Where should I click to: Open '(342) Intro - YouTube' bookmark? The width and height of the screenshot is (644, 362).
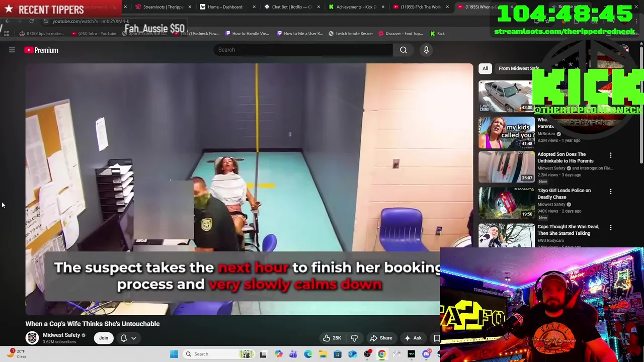[94, 33]
